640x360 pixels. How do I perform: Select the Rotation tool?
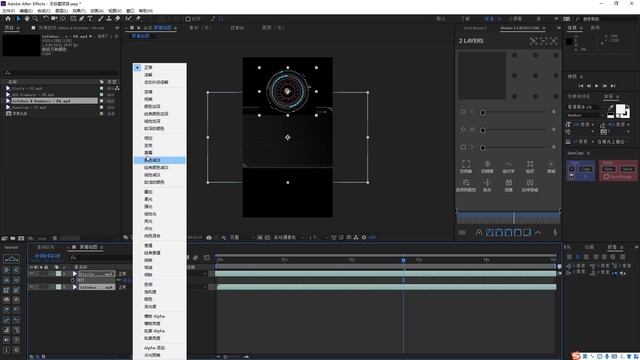tap(46, 19)
